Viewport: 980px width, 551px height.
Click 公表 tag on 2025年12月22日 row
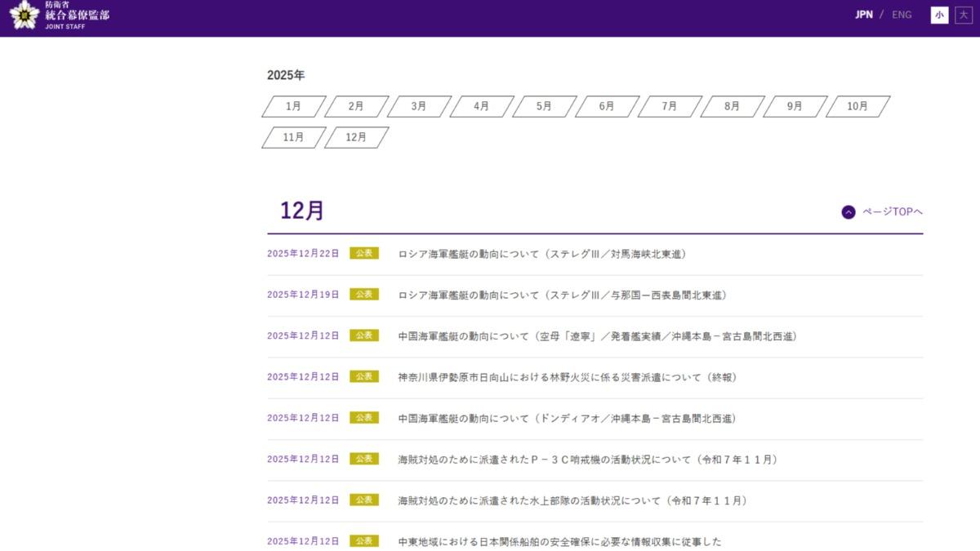tap(364, 253)
